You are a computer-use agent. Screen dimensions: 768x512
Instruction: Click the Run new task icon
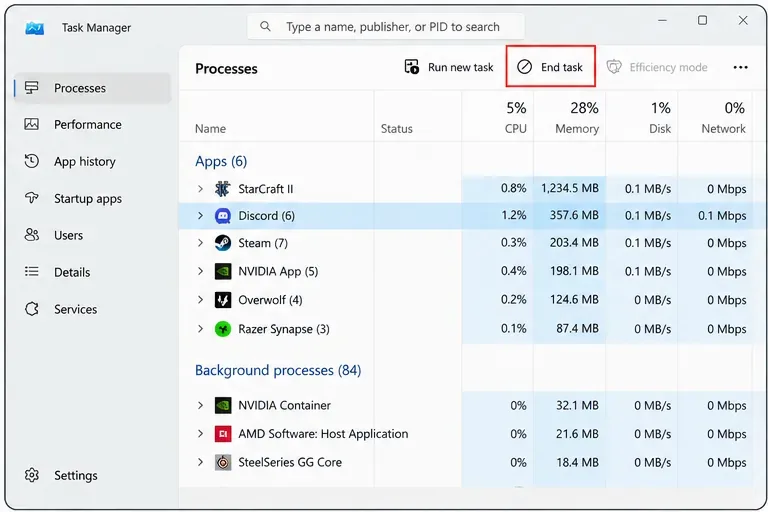click(411, 67)
